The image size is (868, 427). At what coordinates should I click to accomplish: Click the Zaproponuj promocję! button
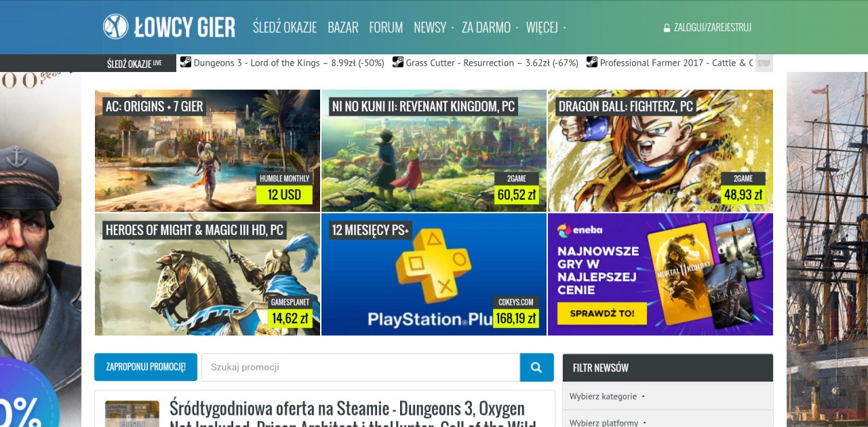[x=146, y=367]
